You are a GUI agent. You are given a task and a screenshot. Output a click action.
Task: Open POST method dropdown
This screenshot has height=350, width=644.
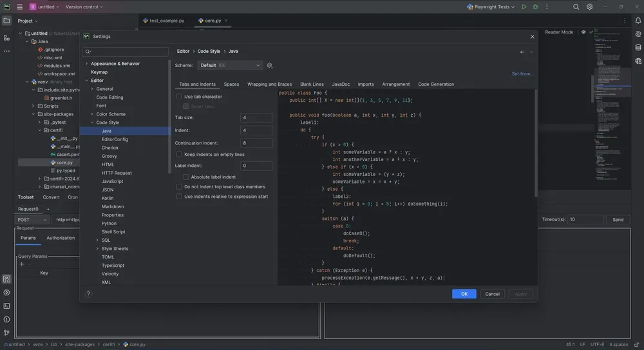coord(32,220)
